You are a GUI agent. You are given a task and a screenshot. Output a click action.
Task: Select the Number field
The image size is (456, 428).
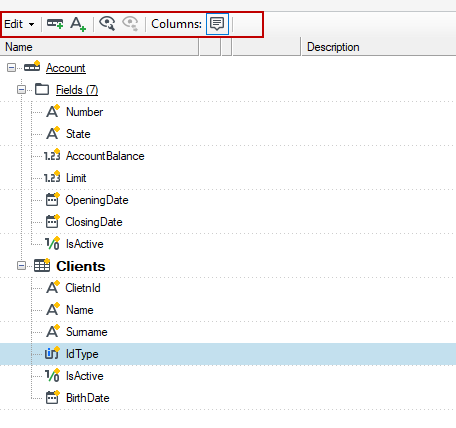(x=84, y=112)
